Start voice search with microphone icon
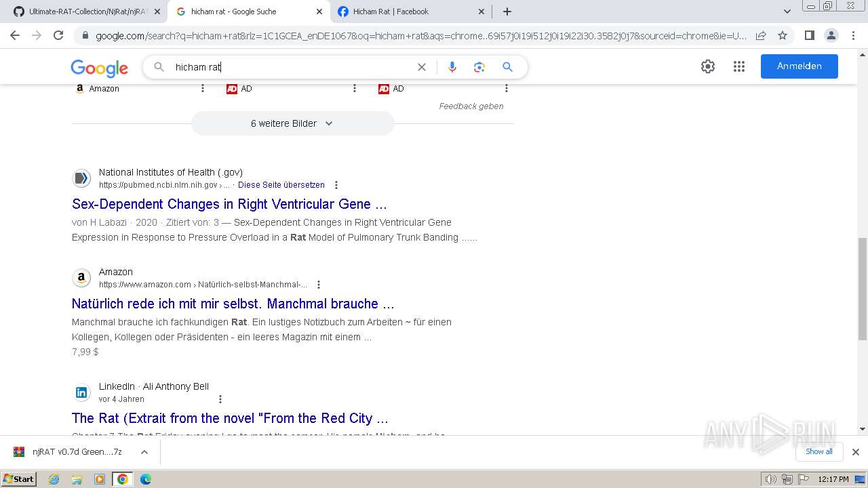This screenshot has width=868, height=488. pos(452,67)
